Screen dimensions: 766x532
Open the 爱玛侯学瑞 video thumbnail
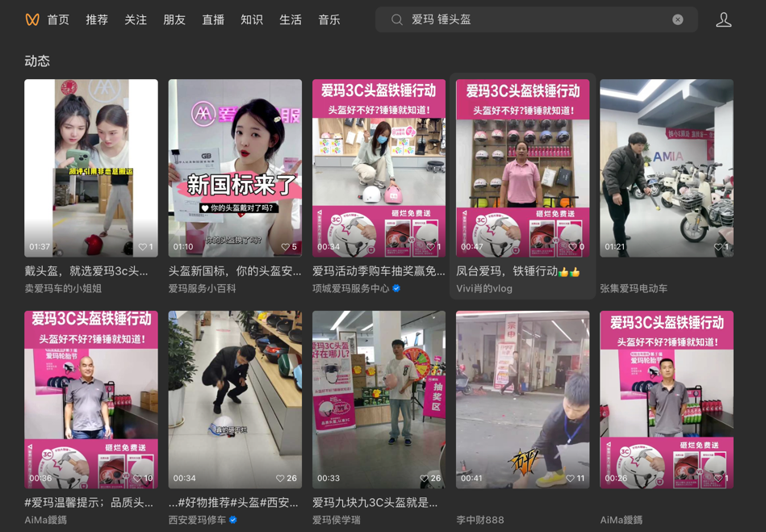[x=379, y=400]
